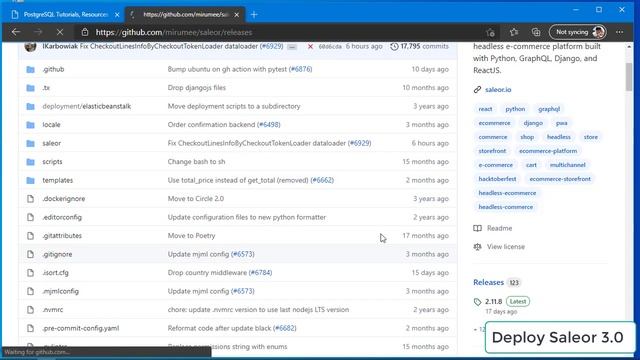Open deployment/elasticbeanstalk folder link
Screen dimensions: 640x360
click(x=87, y=106)
